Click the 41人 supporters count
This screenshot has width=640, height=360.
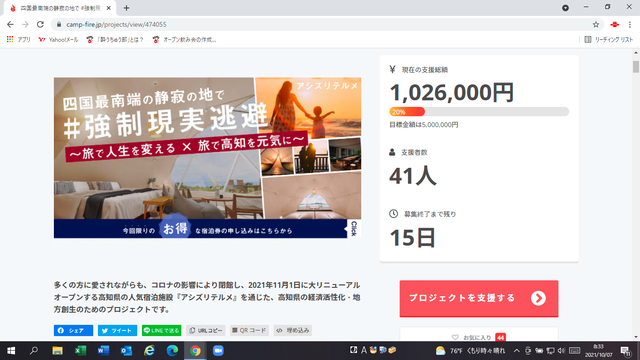(x=413, y=176)
